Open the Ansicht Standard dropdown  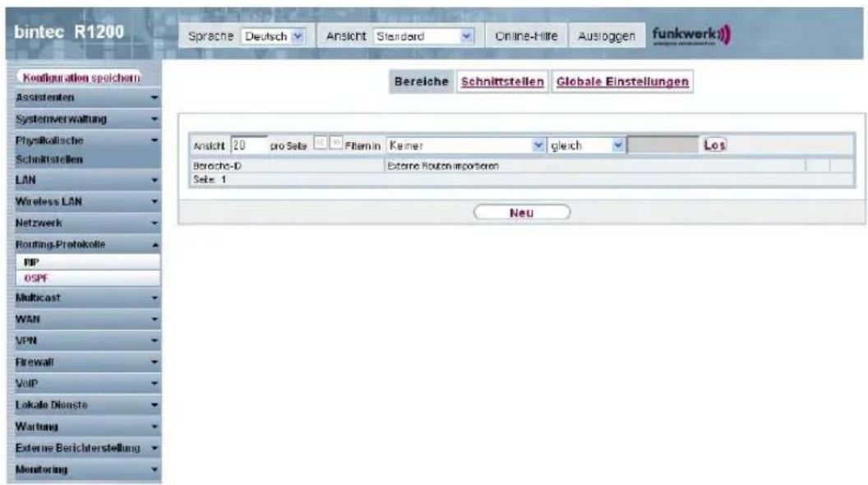[x=423, y=36]
